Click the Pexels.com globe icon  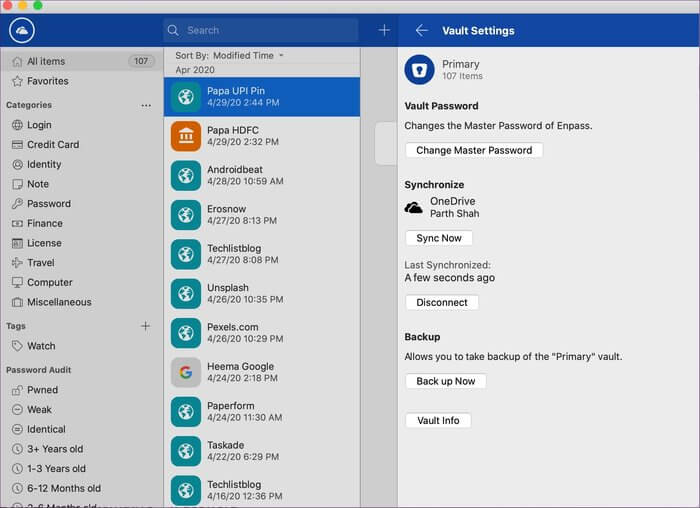pos(186,333)
